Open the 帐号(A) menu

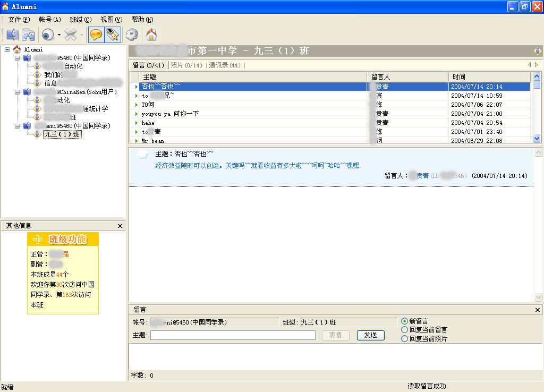point(50,20)
